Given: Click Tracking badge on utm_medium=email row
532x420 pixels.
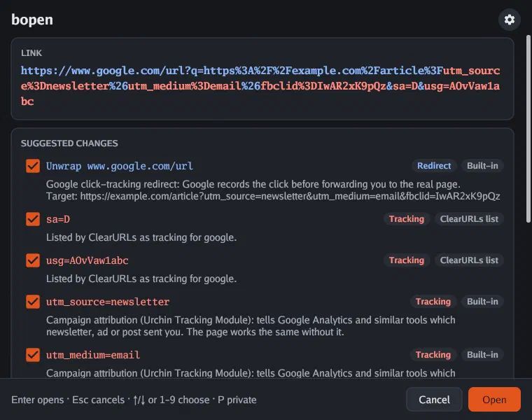Looking at the screenshot, I should pos(433,354).
